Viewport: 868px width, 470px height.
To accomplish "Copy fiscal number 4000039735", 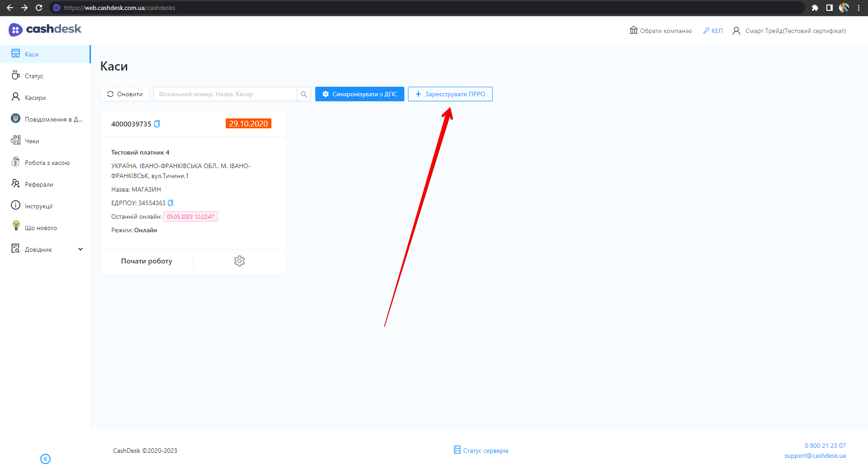I will (x=157, y=124).
